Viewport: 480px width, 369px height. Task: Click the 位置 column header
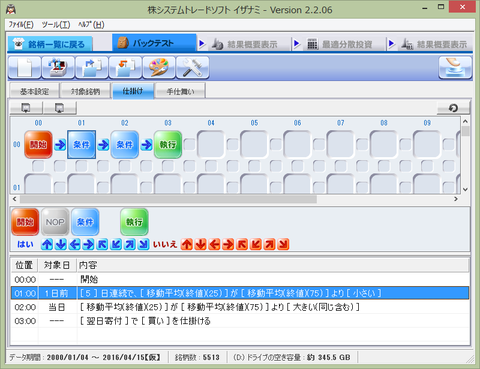click(x=24, y=265)
